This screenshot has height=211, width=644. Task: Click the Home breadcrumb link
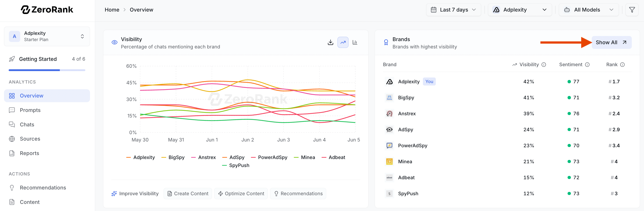[112, 10]
